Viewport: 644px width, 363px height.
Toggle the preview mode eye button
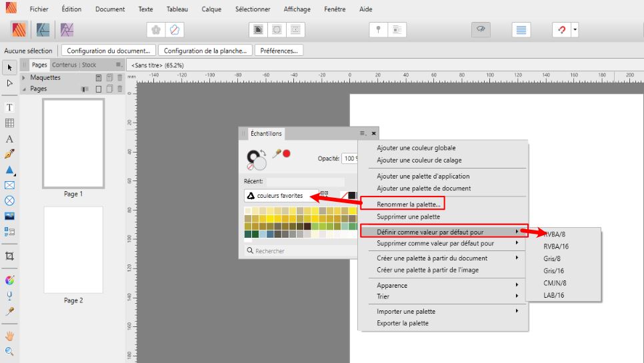pyautogui.click(x=481, y=29)
